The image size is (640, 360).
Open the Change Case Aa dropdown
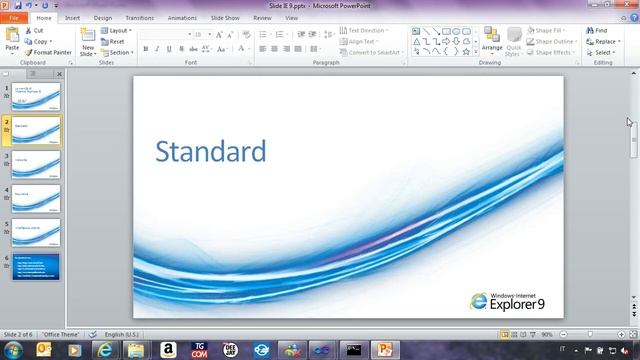point(222,49)
